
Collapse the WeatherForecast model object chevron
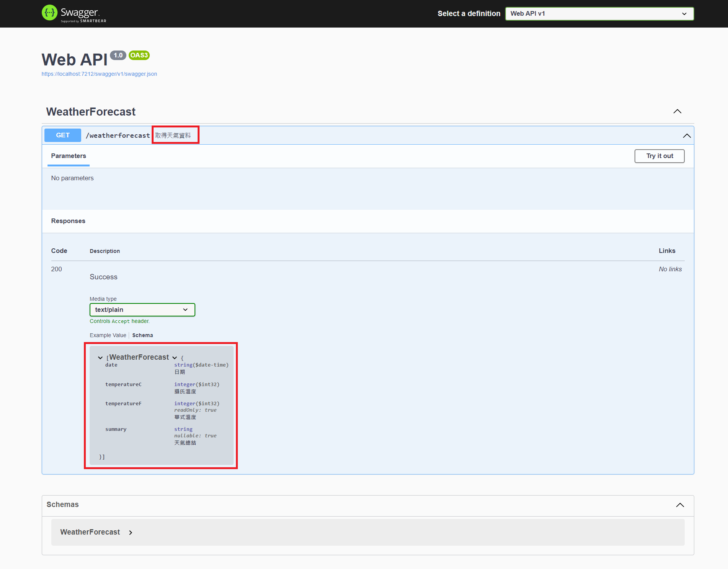click(175, 358)
